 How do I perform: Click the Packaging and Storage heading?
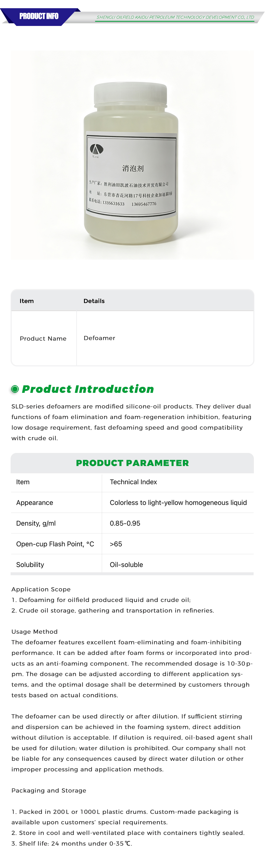tap(49, 790)
